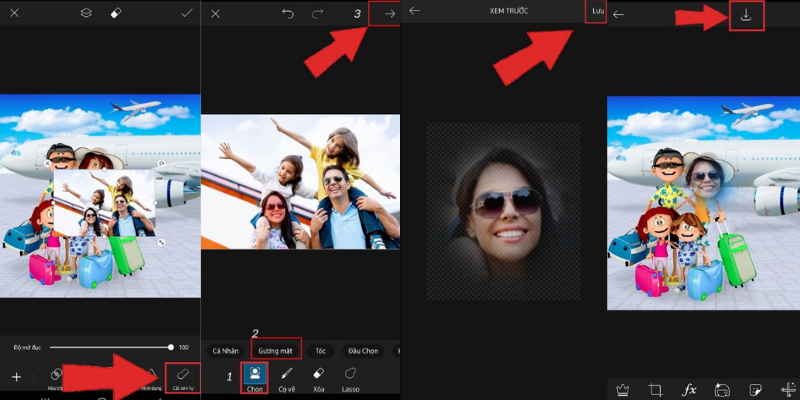The image size is (800, 400).
Task: Select the Chọn auto-select tool
Action: point(255,379)
